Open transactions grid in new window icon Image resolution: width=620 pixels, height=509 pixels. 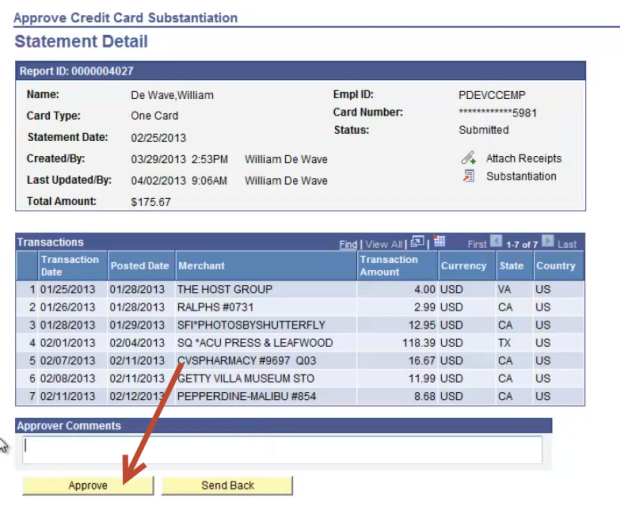click(x=418, y=243)
